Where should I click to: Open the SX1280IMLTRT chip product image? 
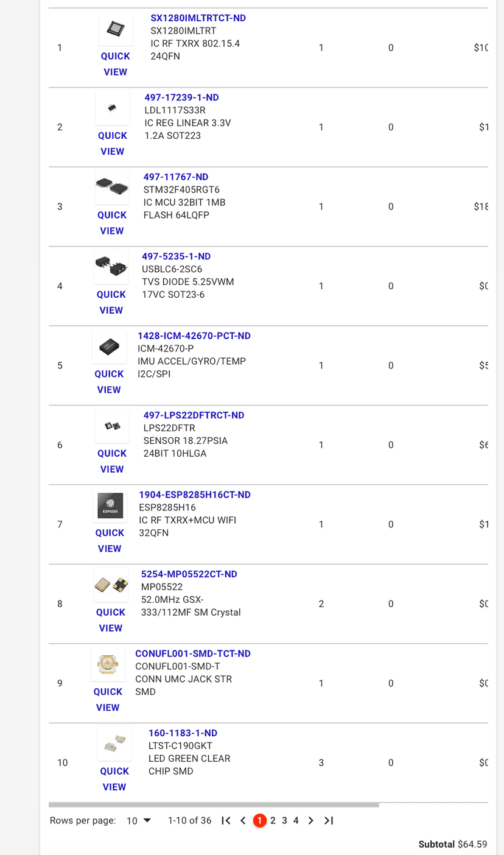click(x=116, y=29)
